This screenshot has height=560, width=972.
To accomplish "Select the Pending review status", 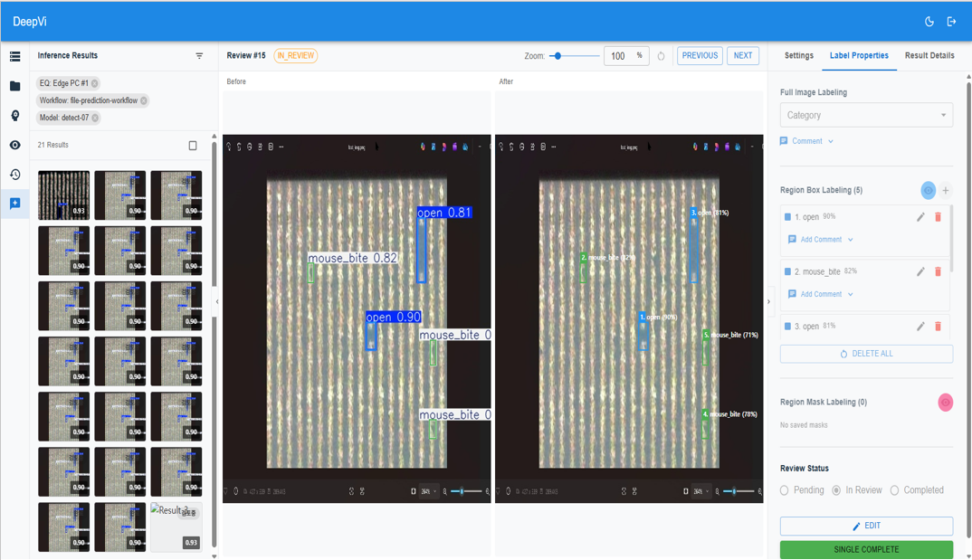I will click(x=785, y=490).
